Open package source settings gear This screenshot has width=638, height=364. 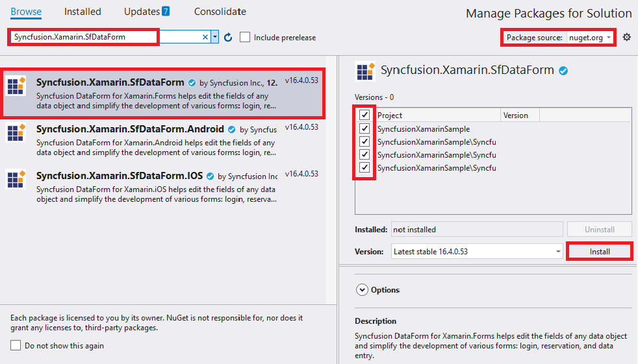(x=626, y=37)
